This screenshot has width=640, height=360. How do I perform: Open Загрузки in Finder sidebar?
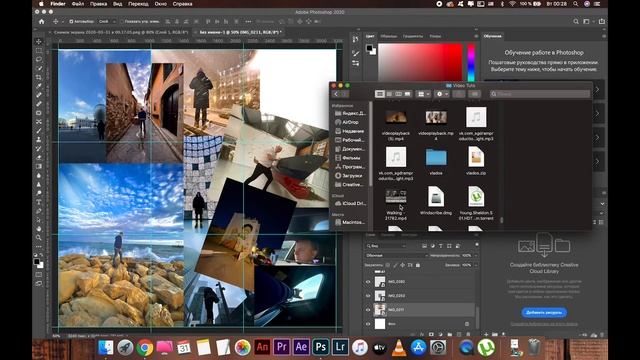[352, 176]
